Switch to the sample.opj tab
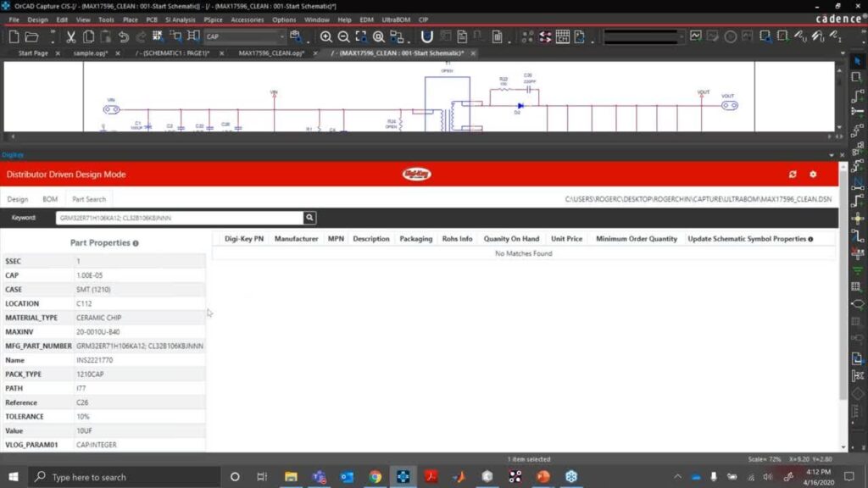 pos(90,53)
